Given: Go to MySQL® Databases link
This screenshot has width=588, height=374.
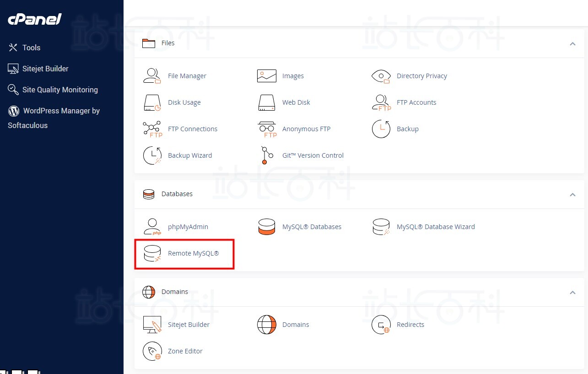Looking at the screenshot, I should pyautogui.click(x=312, y=227).
